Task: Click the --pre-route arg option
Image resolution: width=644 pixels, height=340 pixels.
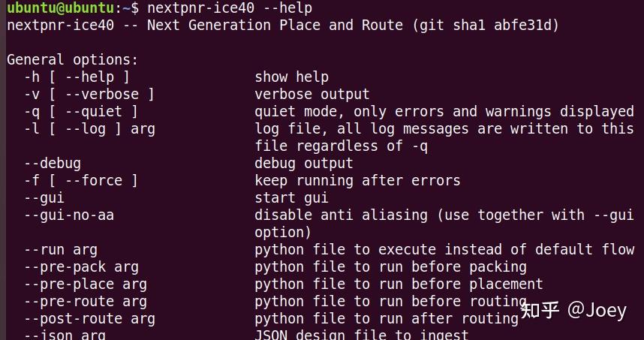Action: (x=85, y=301)
